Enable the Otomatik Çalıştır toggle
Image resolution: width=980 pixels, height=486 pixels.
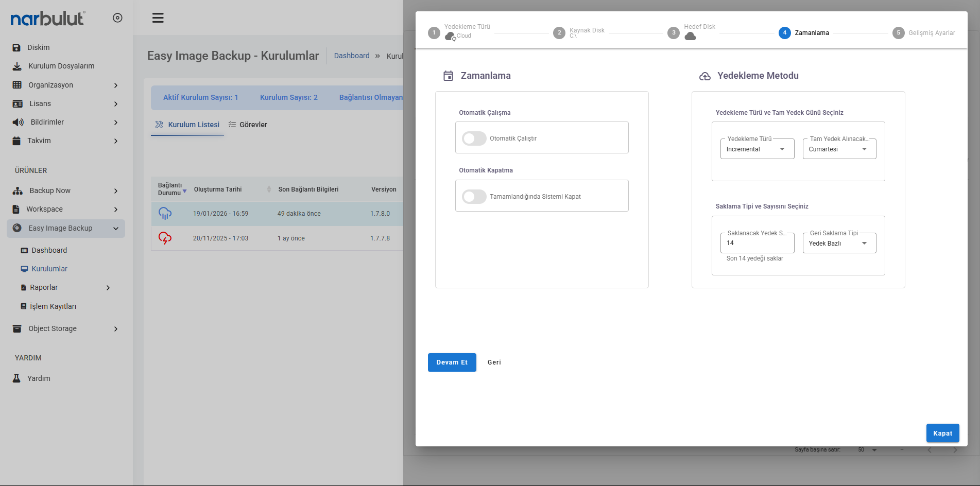474,138
